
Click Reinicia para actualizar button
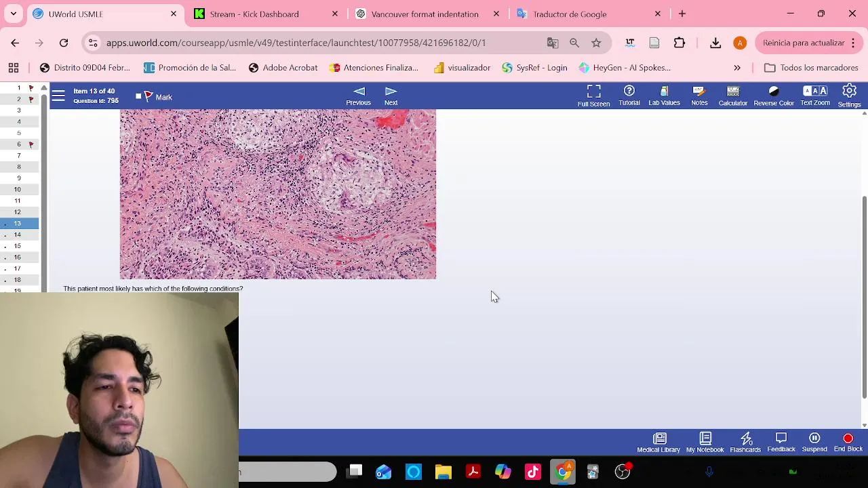pos(803,43)
